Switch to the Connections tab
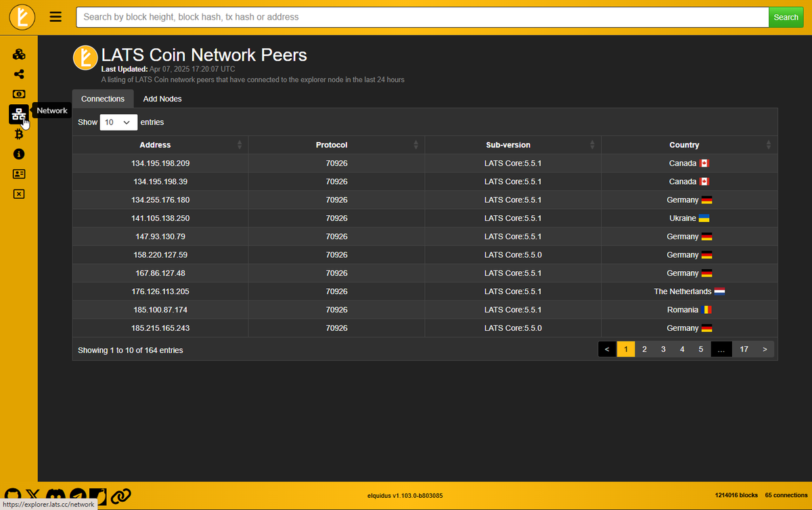Viewport: 812px width, 510px height. tap(103, 99)
